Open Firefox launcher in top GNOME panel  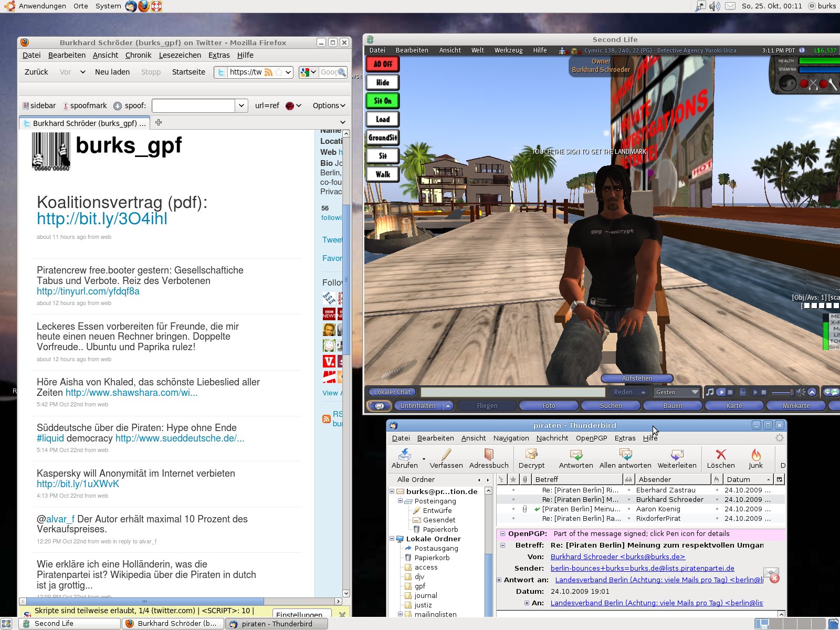coord(143,6)
